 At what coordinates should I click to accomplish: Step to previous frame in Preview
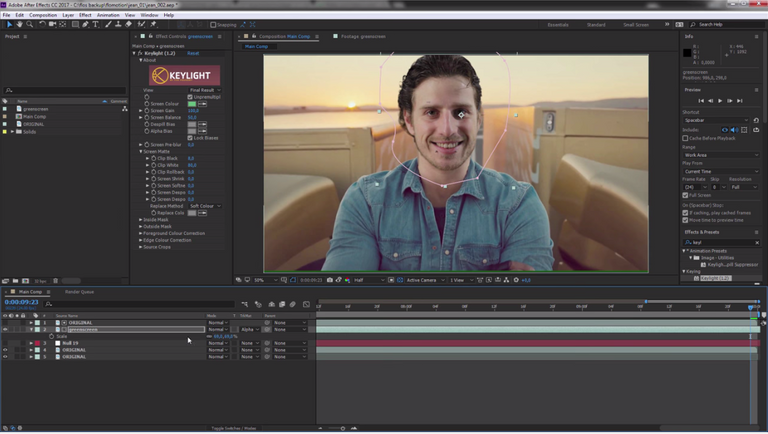pos(711,101)
